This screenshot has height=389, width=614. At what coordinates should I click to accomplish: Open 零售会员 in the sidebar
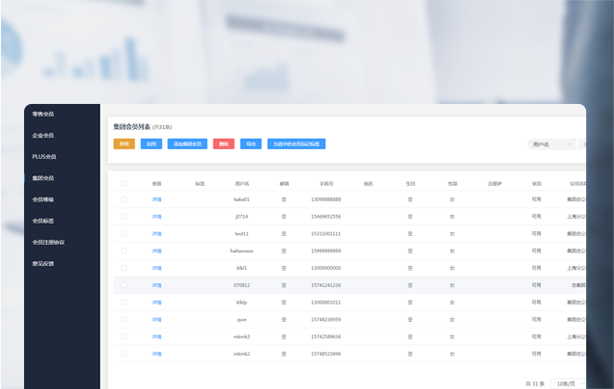(43, 114)
